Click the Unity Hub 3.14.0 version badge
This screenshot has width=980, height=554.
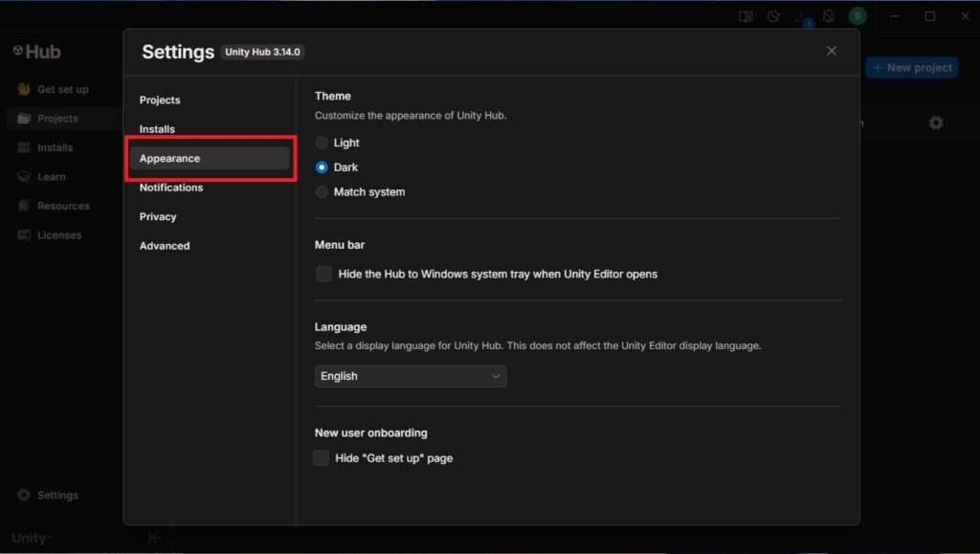coord(262,52)
